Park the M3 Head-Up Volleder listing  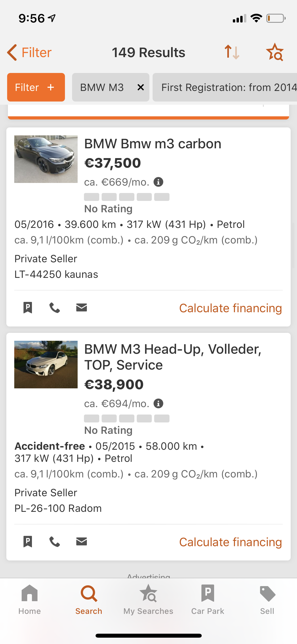coord(28,541)
